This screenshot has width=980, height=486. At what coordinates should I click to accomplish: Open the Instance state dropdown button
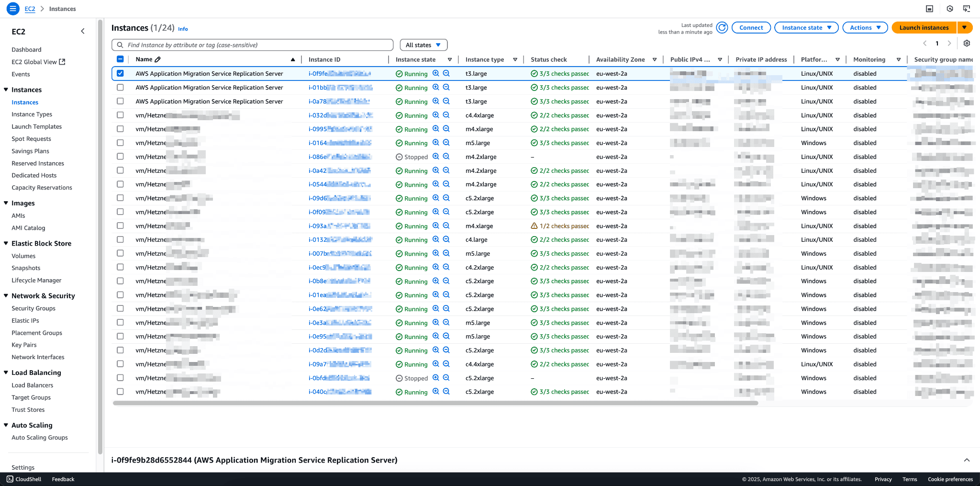point(806,28)
